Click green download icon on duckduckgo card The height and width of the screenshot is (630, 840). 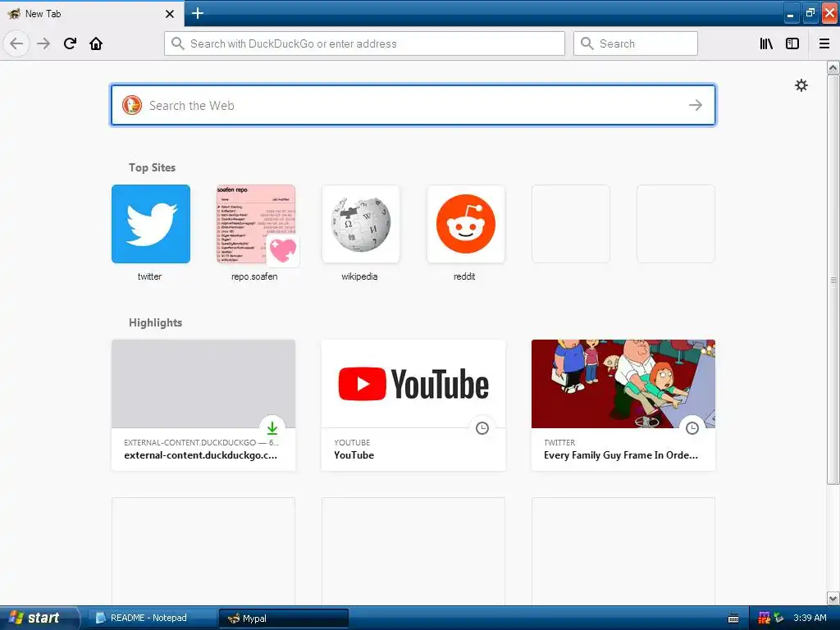pos(272,427)
